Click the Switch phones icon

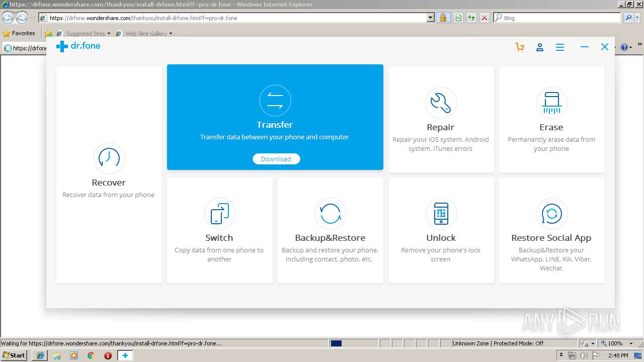pyautogui.click(x=220, y=214)
